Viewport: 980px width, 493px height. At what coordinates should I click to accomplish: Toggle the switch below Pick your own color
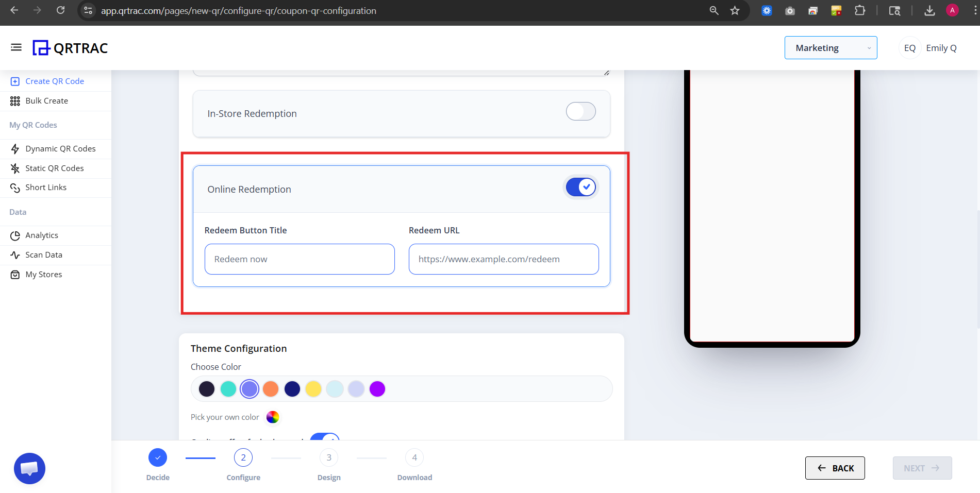(325, 438)
